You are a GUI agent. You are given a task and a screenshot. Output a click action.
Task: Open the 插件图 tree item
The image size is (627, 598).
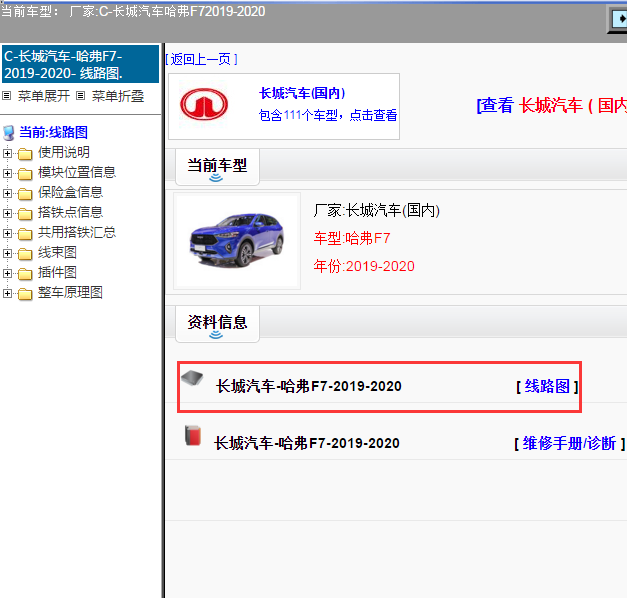point(57,272)
